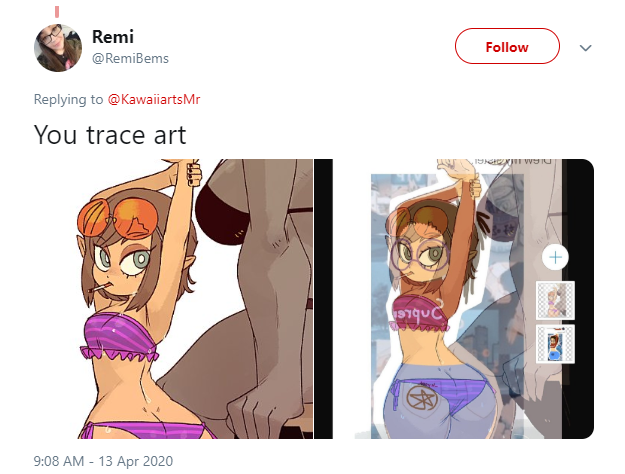Viewport: 625px width, 474px height.
Task: Click the date 13 Apr 2020
Action: [x=136, y=461]
